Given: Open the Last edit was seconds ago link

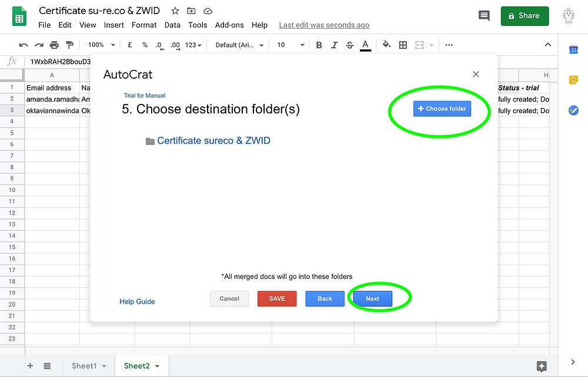Looking at the screenshot, I should (x=324, y=25).
